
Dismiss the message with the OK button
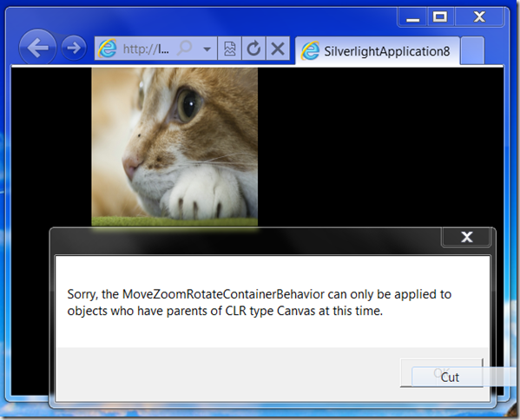point(441,372)
